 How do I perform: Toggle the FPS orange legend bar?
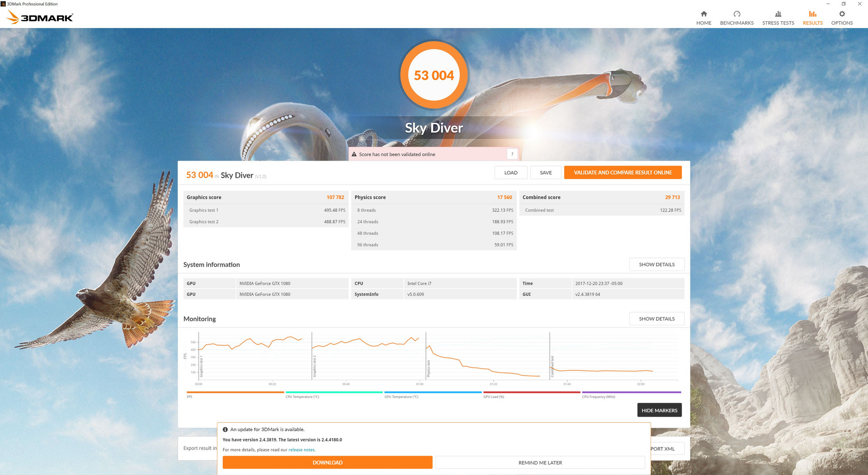[235, 392]
